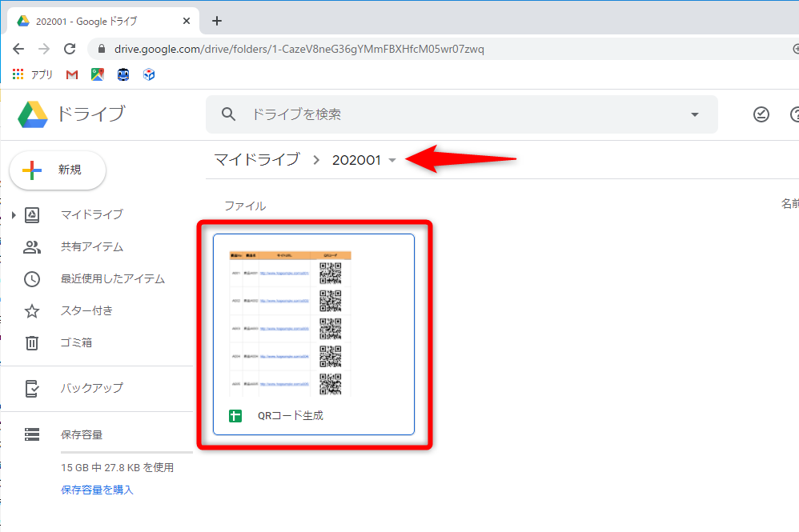Screen dimensions: 799x532
Task: Select マイドライブ in the sidebar
Action: [92, 215]
